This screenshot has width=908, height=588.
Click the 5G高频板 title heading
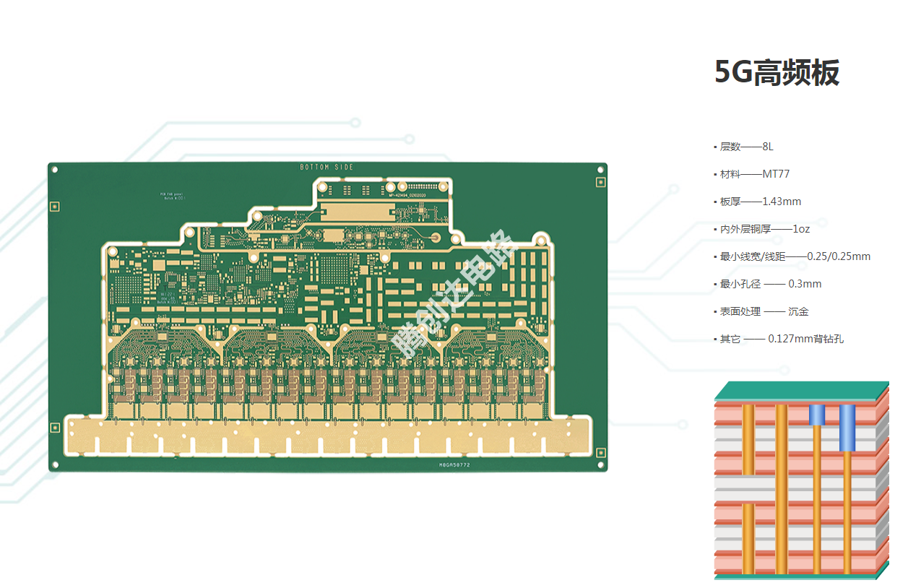point(777,73)
